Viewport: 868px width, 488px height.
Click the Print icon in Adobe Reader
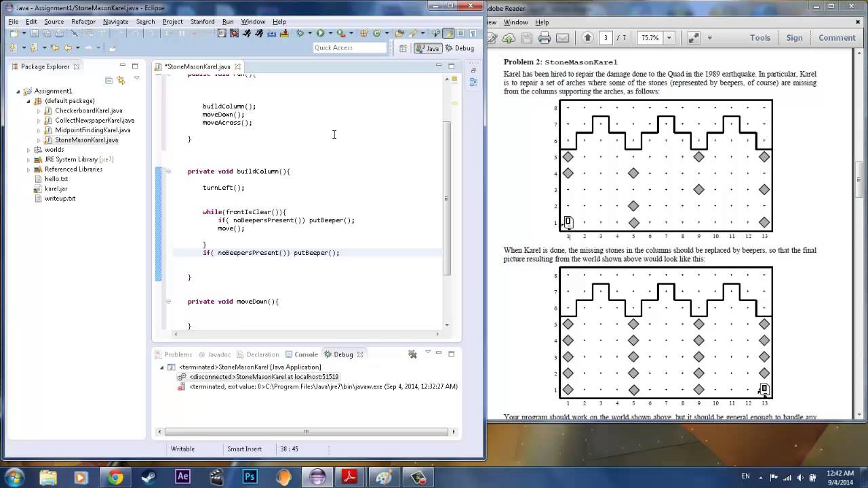(544, 38)
